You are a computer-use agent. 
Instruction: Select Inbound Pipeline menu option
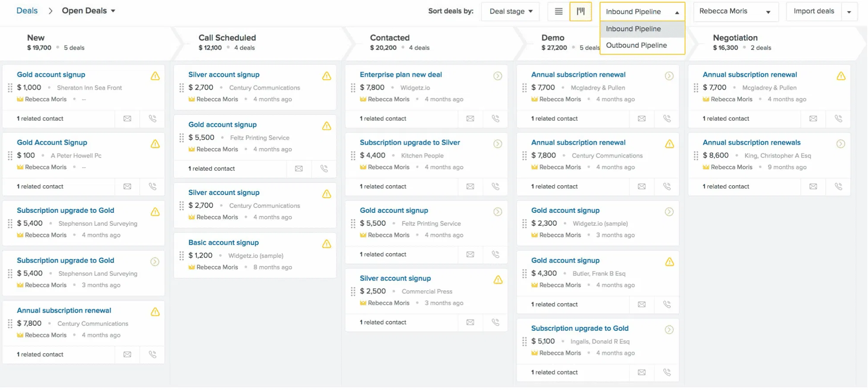pyautogui.click(x=633, y=29)
